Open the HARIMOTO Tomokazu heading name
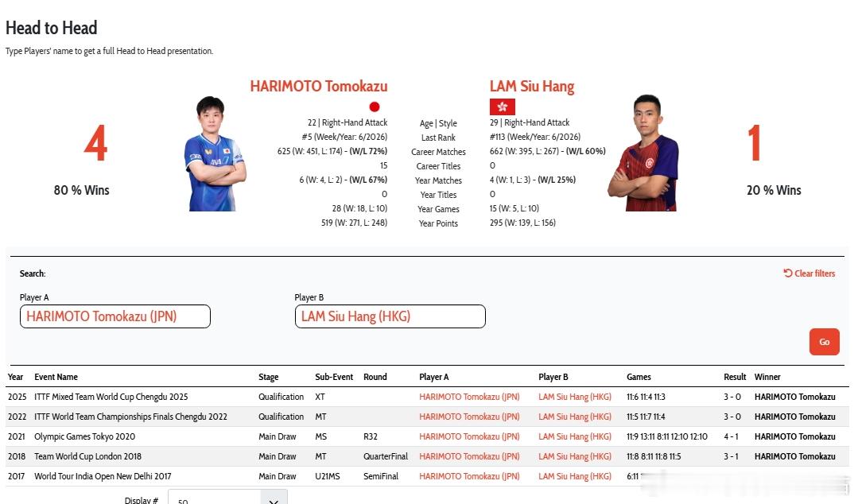Screen dimensions: 858x504 pyautogui.click(x=318, y=87)
